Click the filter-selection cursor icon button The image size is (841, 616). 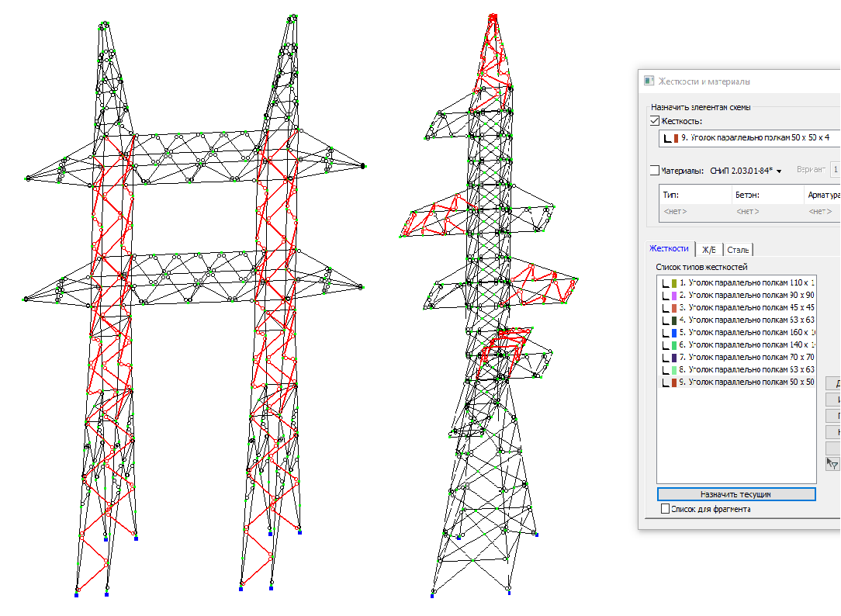(832, 464)
